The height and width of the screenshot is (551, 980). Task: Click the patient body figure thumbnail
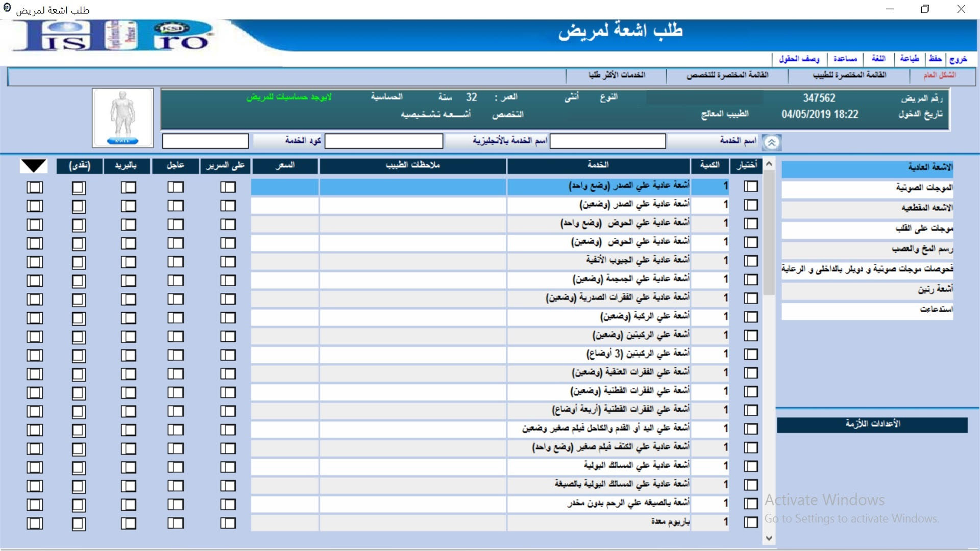click(123, 118)
